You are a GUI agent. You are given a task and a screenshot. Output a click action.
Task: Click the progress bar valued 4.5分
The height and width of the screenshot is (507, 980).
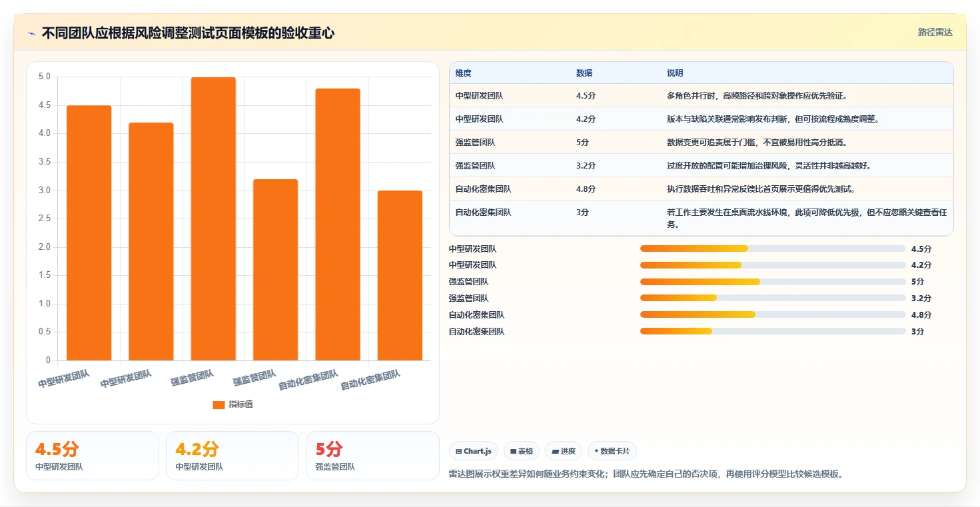pyautogui.click(x=773, y=249)
